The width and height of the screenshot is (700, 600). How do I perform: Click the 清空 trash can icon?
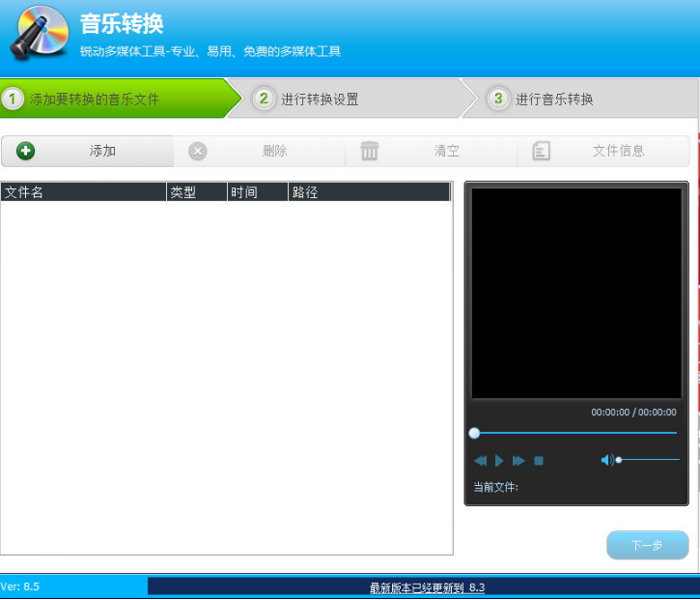370,151
